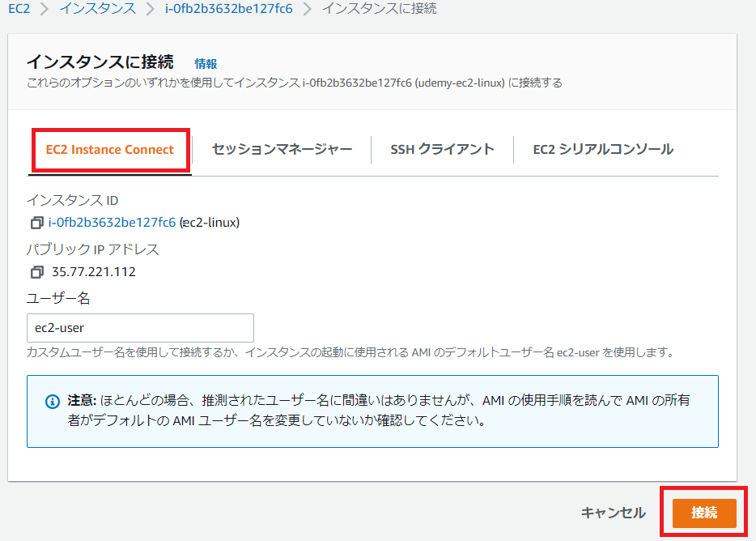Copy the instance ID with copy icon
The height and width of the screenshot is (541, 756).
click(x=37, y=223)
